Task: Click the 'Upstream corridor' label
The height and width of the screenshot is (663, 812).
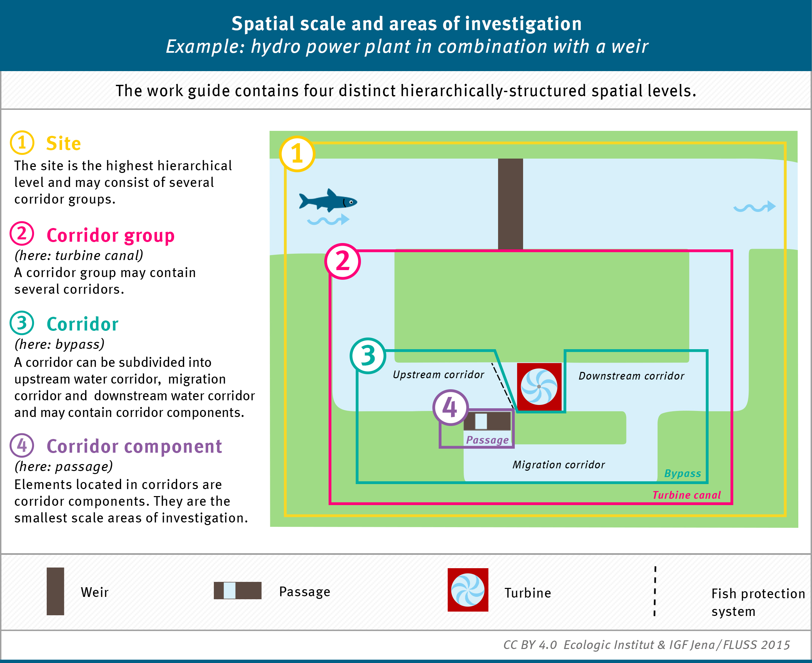Action: [x=438, y=375]
